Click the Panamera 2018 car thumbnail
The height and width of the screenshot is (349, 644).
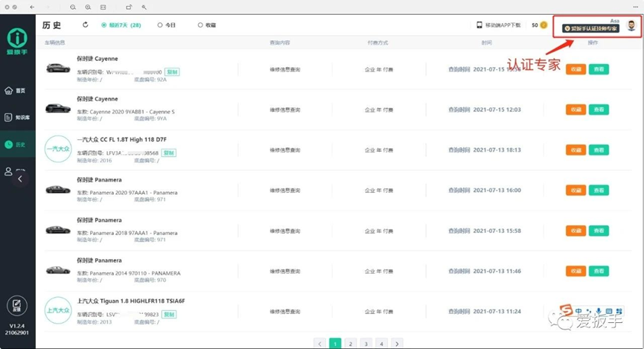58,229
